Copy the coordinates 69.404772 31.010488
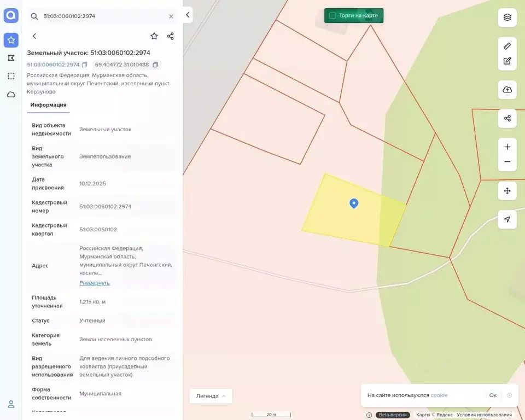The image size is (525, 420). [x=155, y=65]
